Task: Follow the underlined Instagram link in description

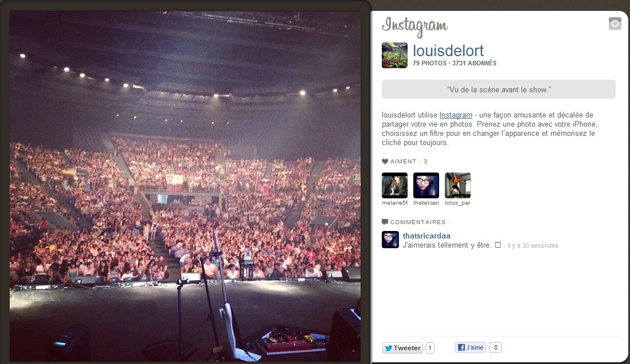Action: pos(456,115)
